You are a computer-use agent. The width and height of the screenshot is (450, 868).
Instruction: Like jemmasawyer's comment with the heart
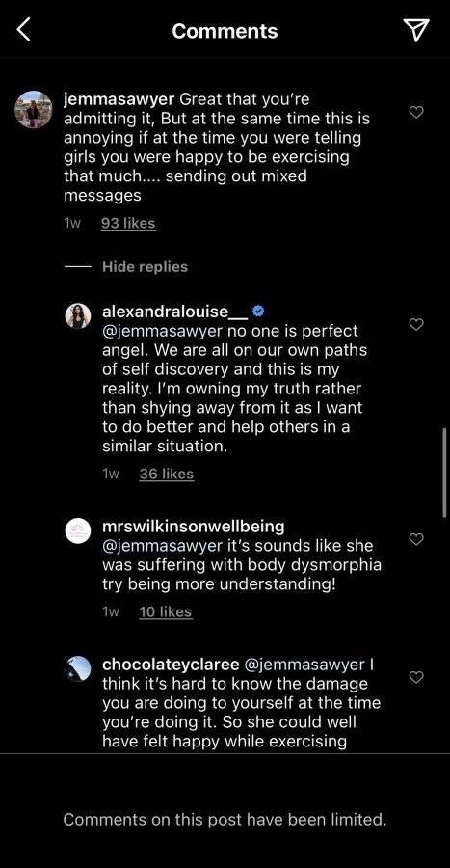click(x=416, y=113)
